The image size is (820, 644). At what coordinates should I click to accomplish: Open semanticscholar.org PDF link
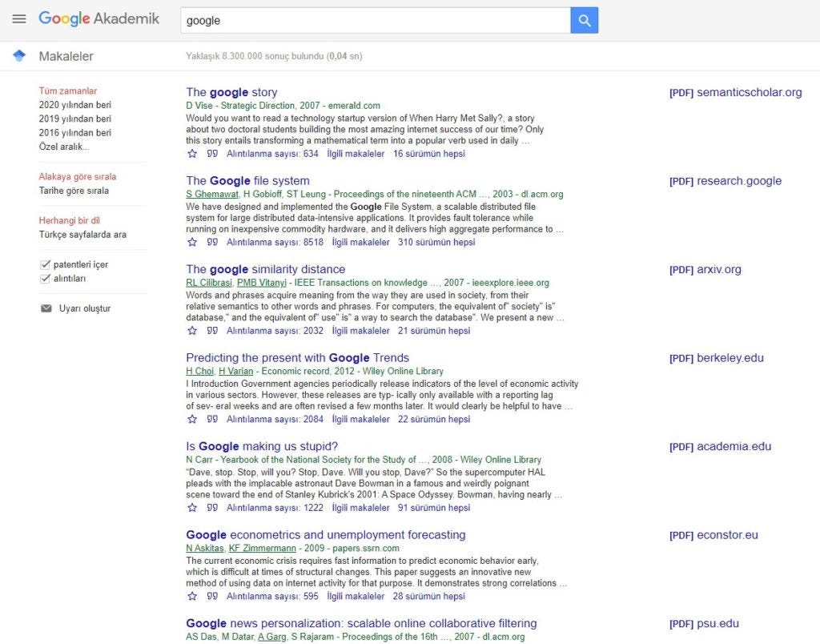point(735,92)
